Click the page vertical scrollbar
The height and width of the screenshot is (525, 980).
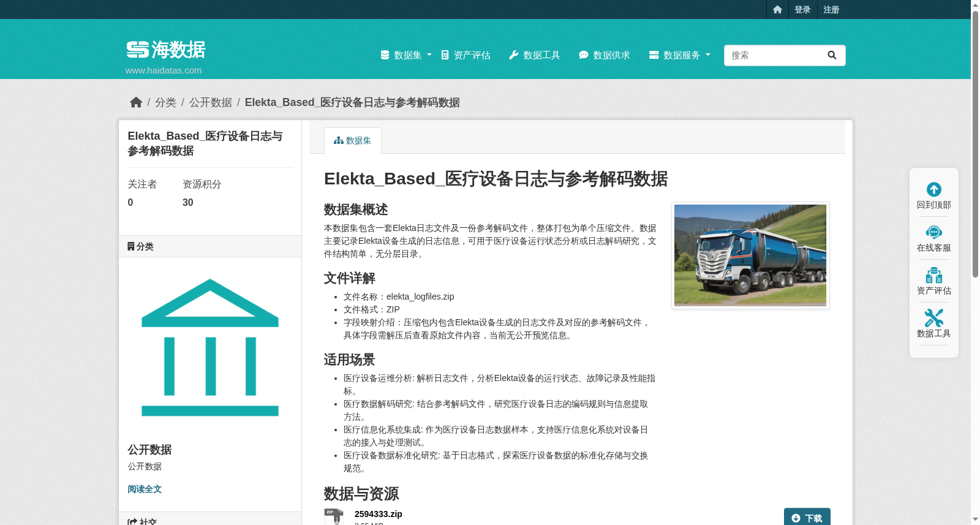point(975,144)
